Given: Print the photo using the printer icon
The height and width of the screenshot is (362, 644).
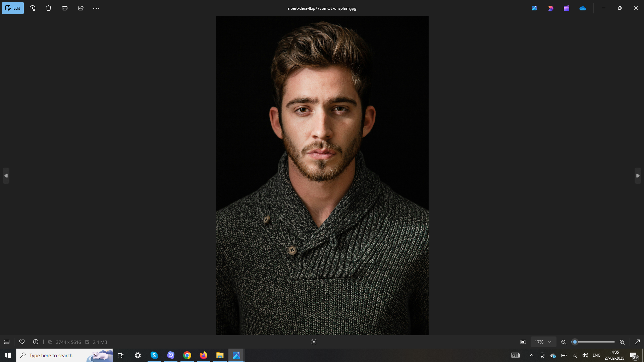Looking at the screenshot, I should [65, 8].
